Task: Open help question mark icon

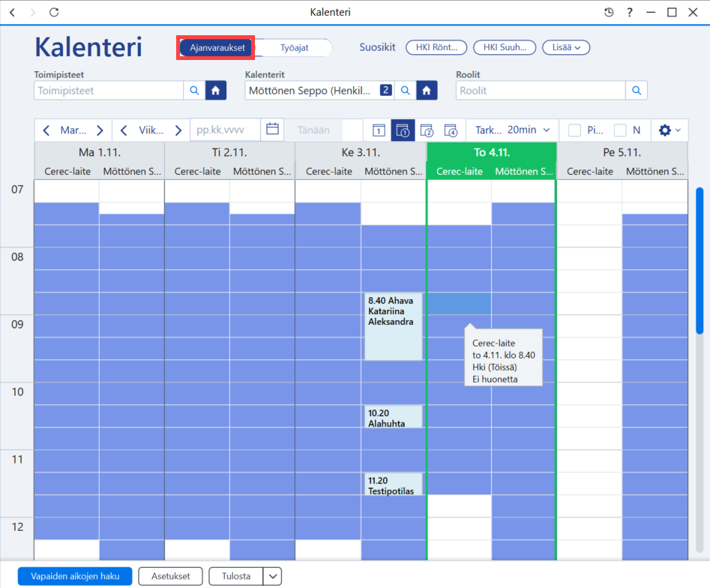Action: point(629,12)
